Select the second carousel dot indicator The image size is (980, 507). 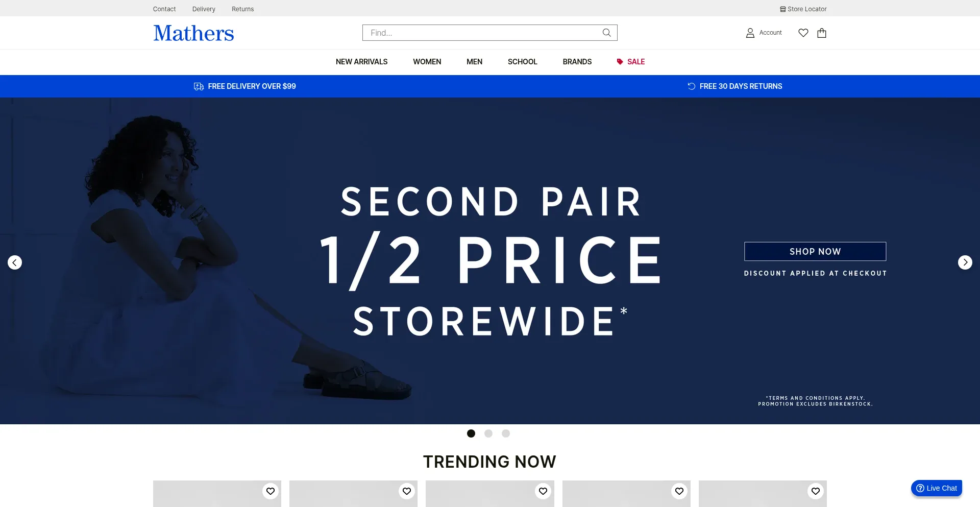[x=488, y=433]
